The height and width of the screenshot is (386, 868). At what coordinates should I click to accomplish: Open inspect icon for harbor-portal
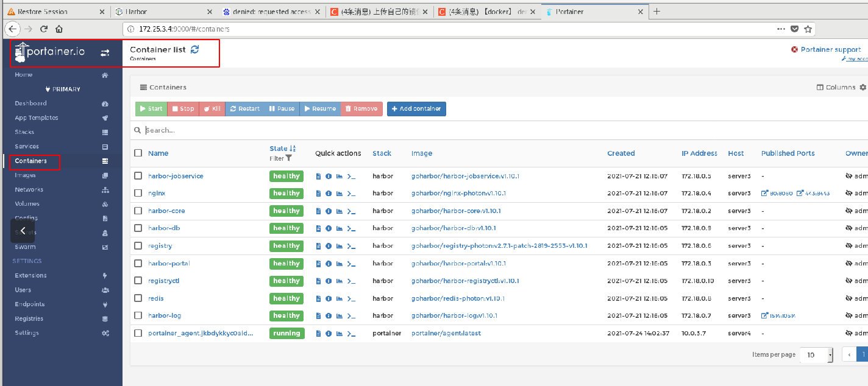[329, 264]
